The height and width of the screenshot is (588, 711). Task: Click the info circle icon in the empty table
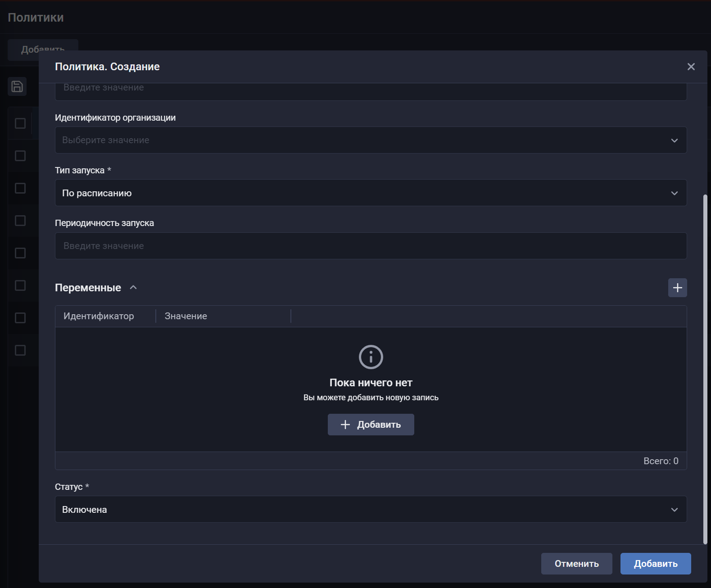[x=371, y=357]
